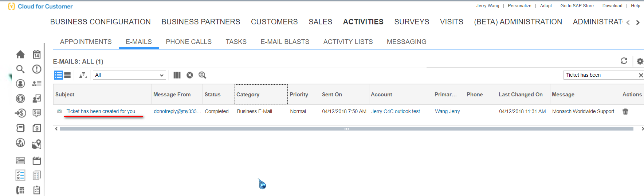
Task: Go to the Home icon in sidebar
Action: pos(20,55)
